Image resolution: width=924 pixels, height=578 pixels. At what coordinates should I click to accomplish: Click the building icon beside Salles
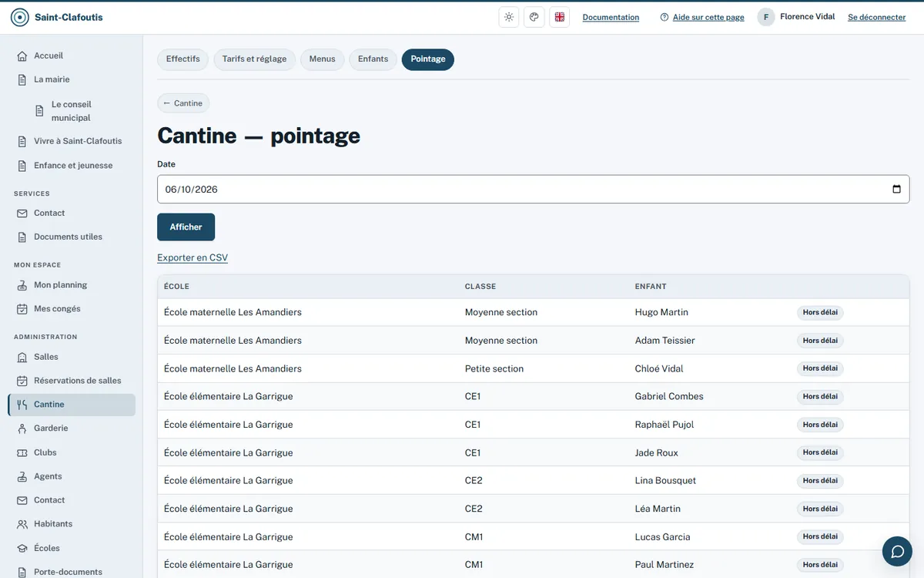22,357
